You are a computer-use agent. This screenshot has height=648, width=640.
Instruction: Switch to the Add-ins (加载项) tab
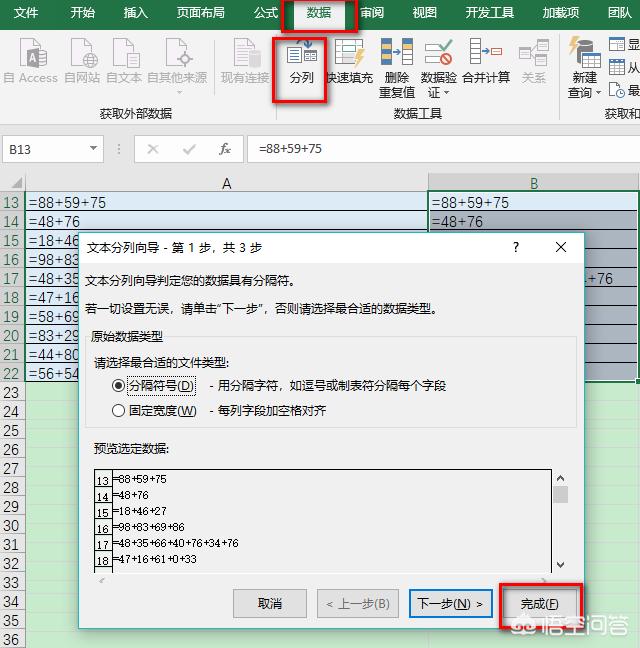coord(561,13)
